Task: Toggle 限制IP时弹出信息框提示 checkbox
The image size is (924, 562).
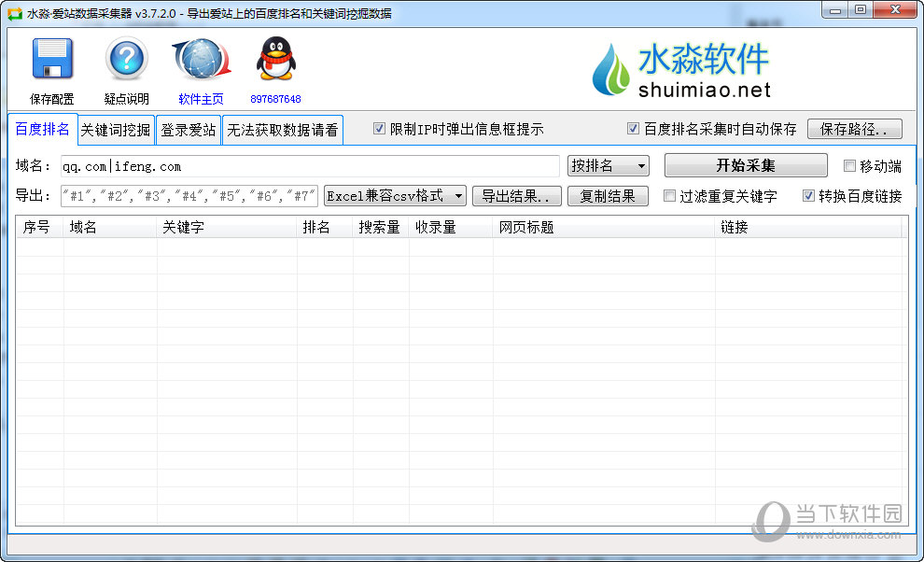Action: pos(380,129)
